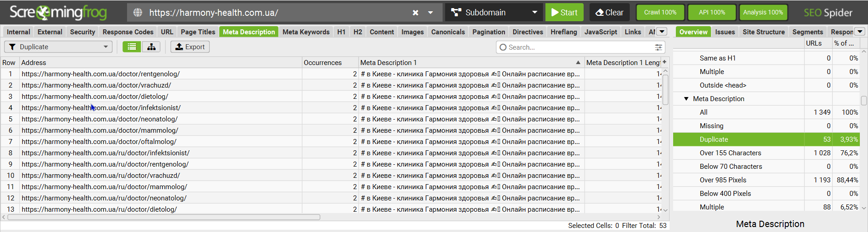This screenshot has width=868, height=232.
Task: Switch to the Page Titles tab
Action: click(198, 32)
